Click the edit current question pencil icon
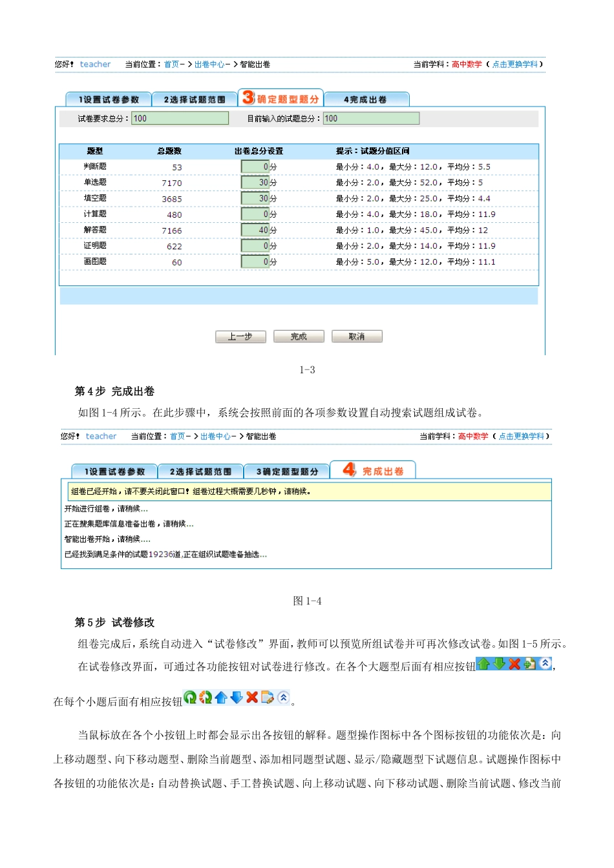Viewport: 614px width, 868px height. (x=268, y=697)
